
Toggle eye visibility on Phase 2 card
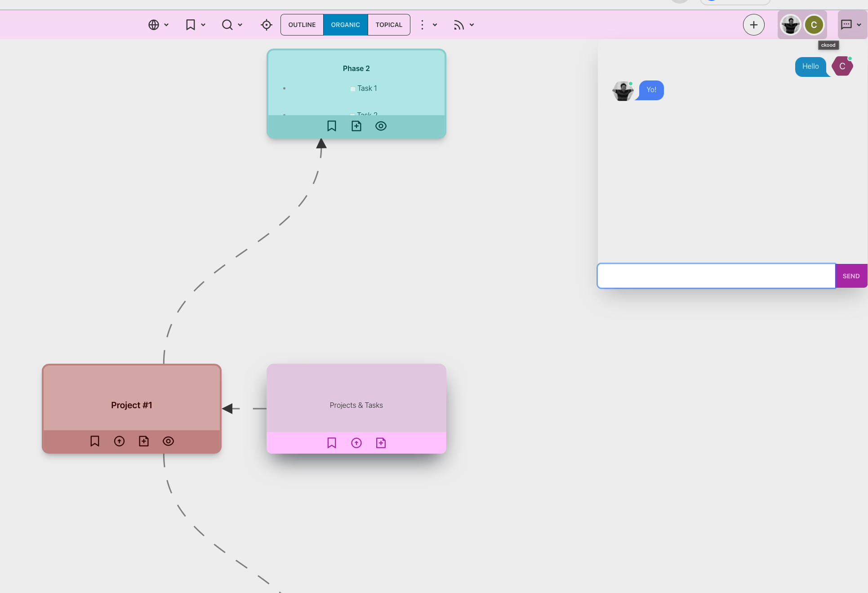pos(381,126)
